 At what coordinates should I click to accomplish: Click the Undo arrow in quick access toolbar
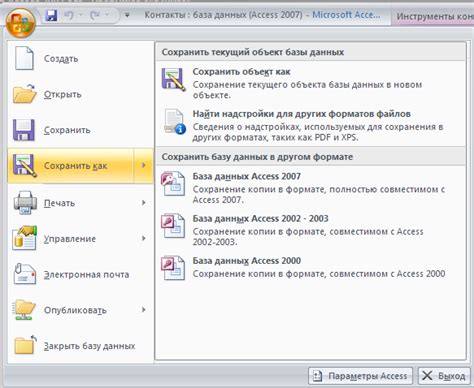pyautogui.click(x=69, y=15)
